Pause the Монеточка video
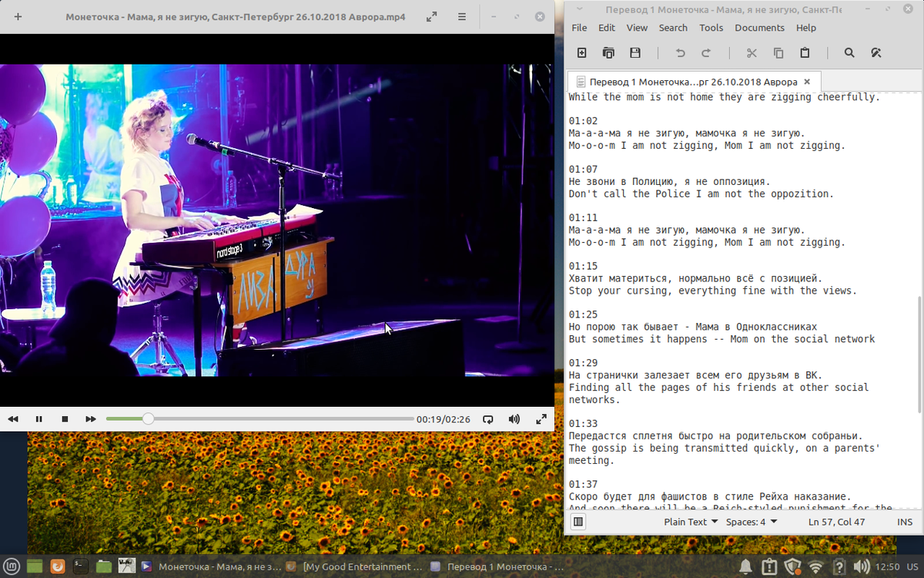Screen dimensions: 924x578 tap(38, 419)
